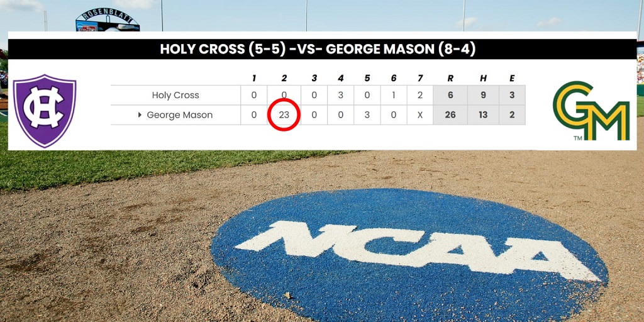Click the George Mason GM logo
644x322 pixels.
(591, 111)
